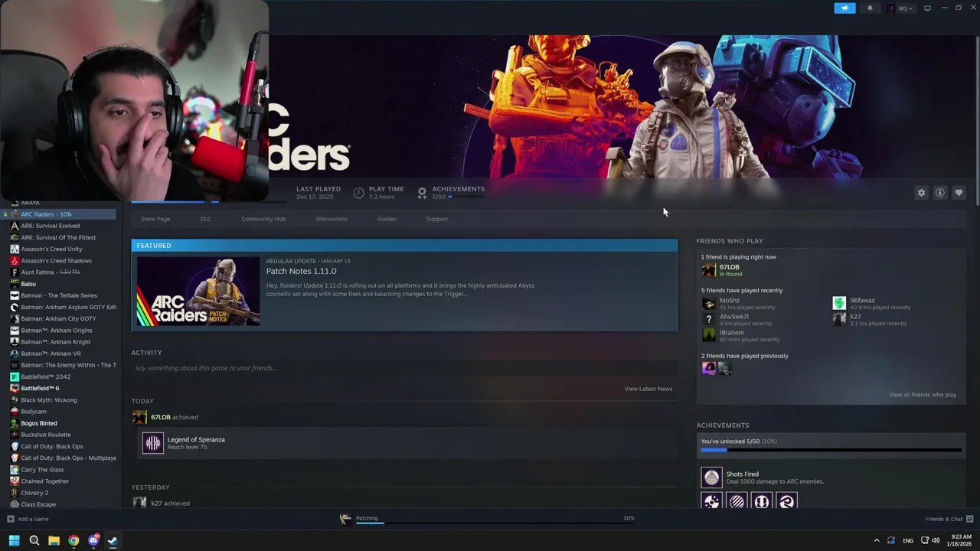Click the Achievements trophy icon in header
Screen dimensions: 980x551
(422, 193)
